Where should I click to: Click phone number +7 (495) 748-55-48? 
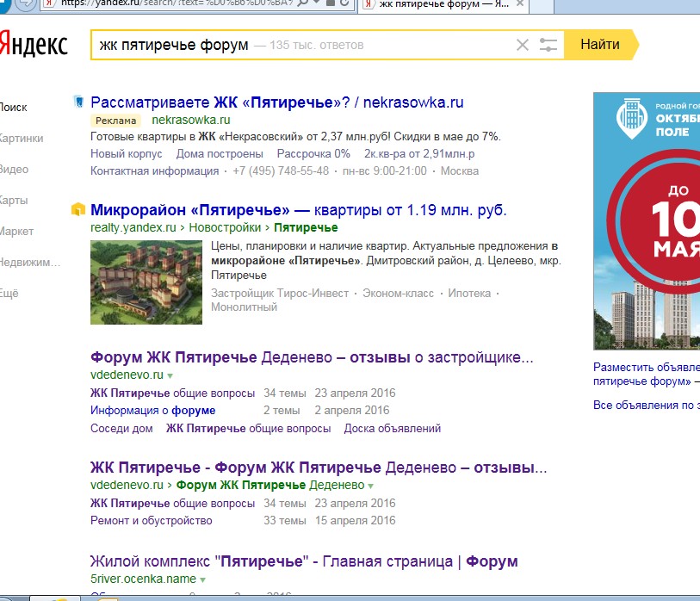coord(281,171)
